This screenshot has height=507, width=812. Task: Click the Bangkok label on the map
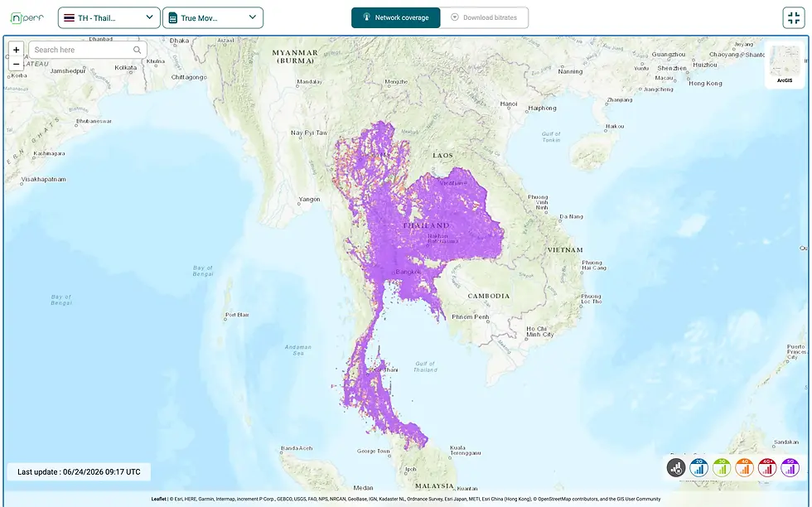408,272
